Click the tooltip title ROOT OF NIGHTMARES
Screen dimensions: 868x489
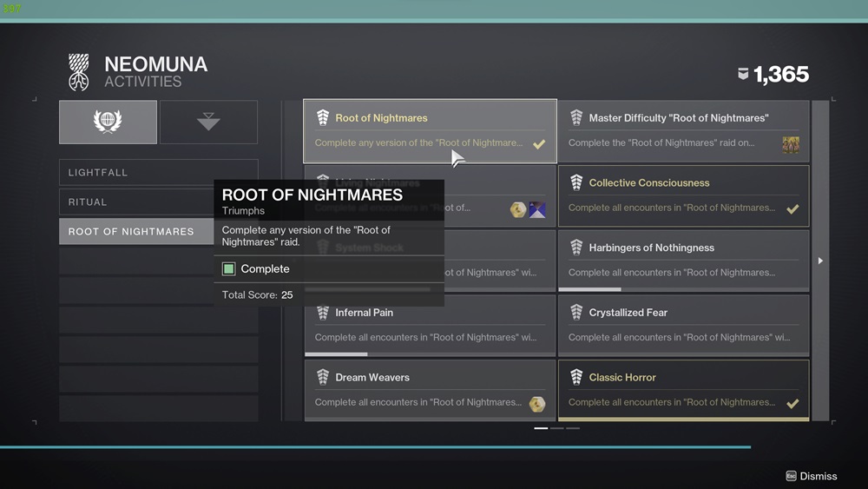tap(312, 195)
